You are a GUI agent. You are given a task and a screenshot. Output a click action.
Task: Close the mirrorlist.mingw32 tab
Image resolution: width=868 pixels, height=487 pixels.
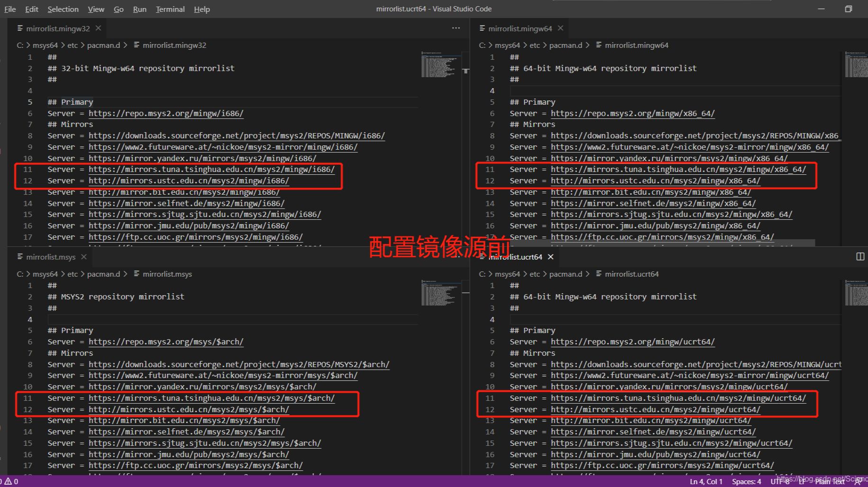point(98,28)
